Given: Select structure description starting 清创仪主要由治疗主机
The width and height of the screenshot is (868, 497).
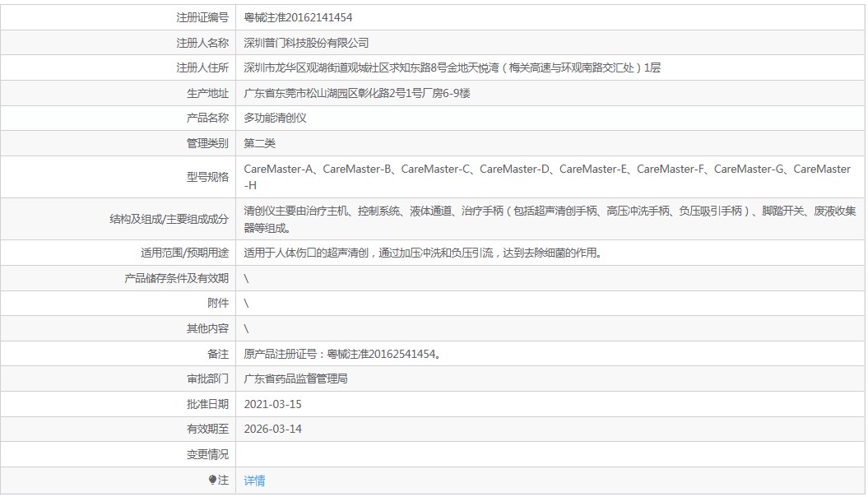Looking at the screenshot, I should point(550,219).
